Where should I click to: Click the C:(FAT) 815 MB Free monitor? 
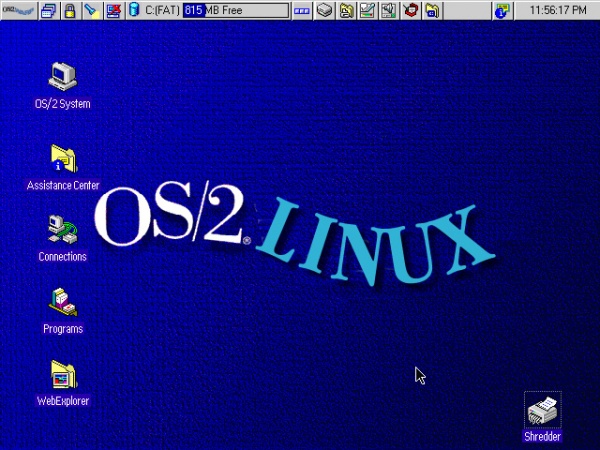(x=217, y=10)
